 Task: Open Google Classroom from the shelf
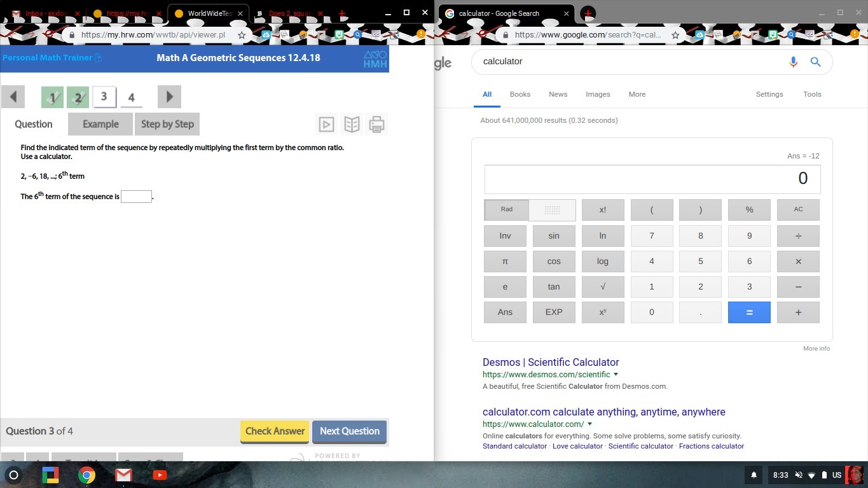50,475
